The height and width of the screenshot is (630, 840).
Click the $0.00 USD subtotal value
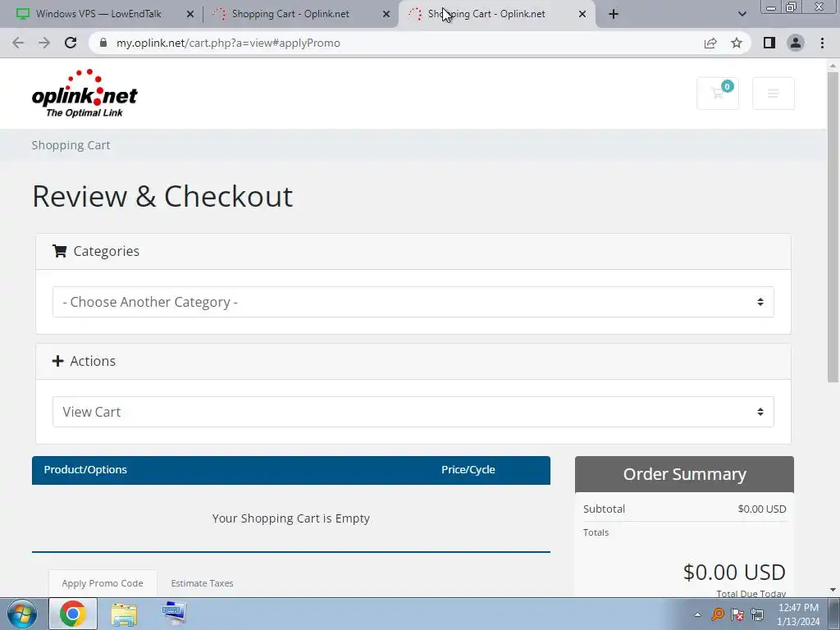[762, 509]
